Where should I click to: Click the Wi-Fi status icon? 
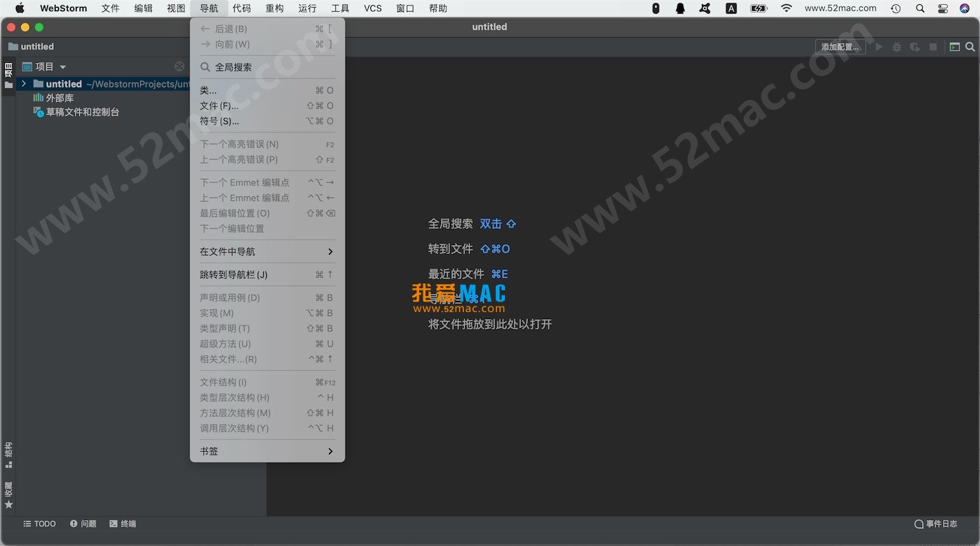[787, 8]
